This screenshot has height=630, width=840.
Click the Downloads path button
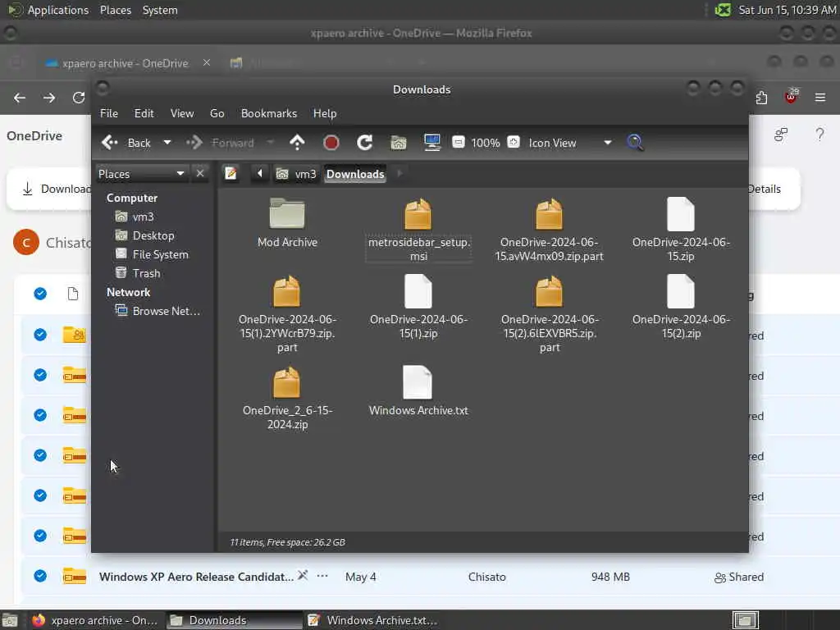point(355,174)
